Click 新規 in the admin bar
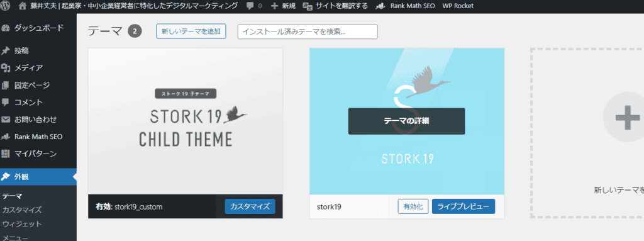The image size is (644, 241). [x=289, y=6]
